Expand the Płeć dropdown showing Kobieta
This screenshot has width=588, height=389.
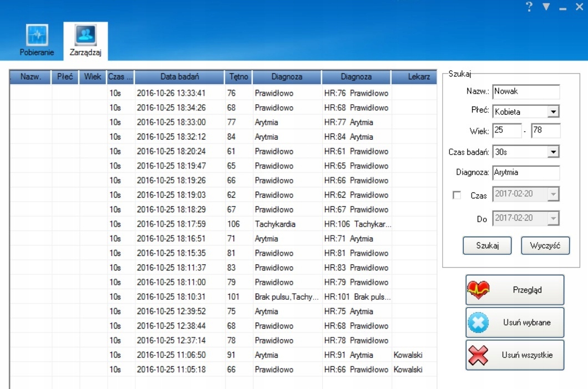tap(553, 112)
